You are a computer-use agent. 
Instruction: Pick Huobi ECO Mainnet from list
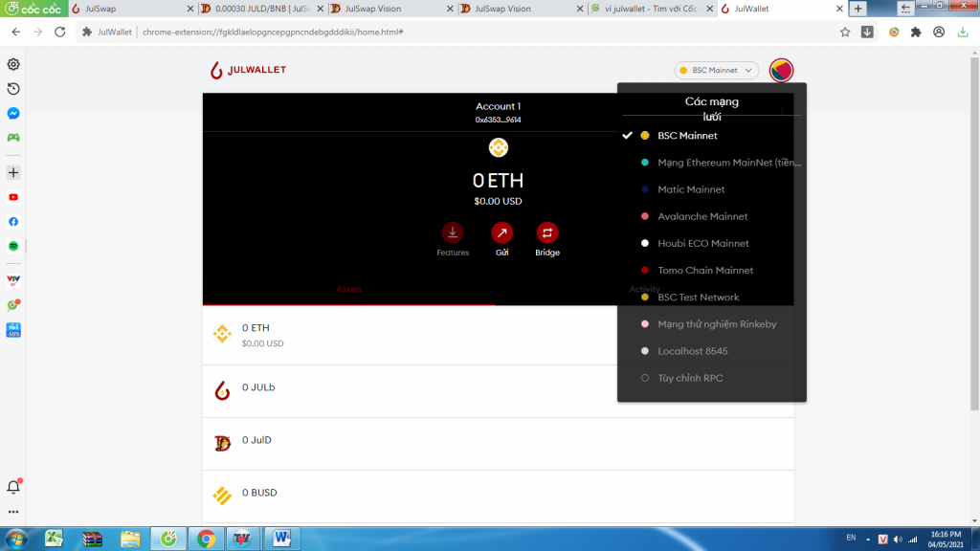pyautogui.click(x=702, y=243)
